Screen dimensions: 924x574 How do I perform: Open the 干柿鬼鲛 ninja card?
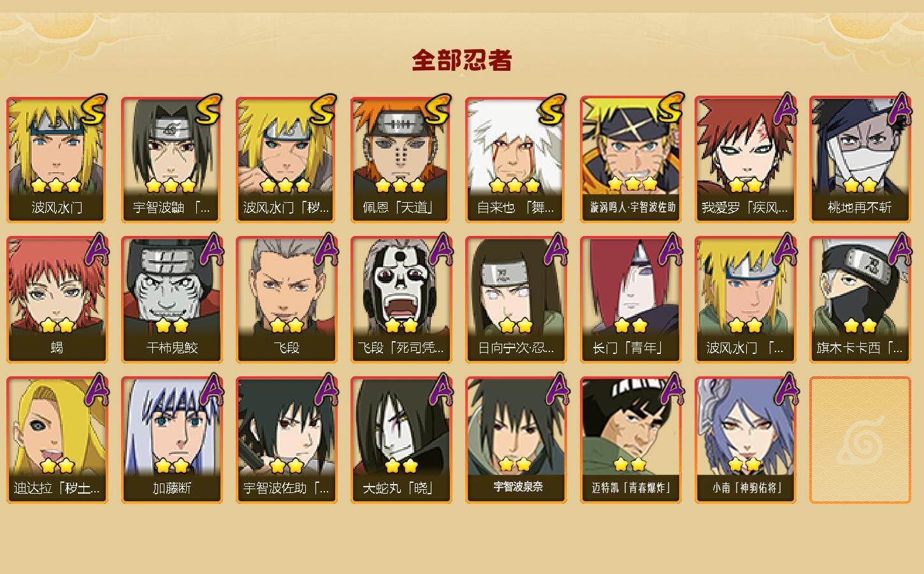click(x=171, y=300)
